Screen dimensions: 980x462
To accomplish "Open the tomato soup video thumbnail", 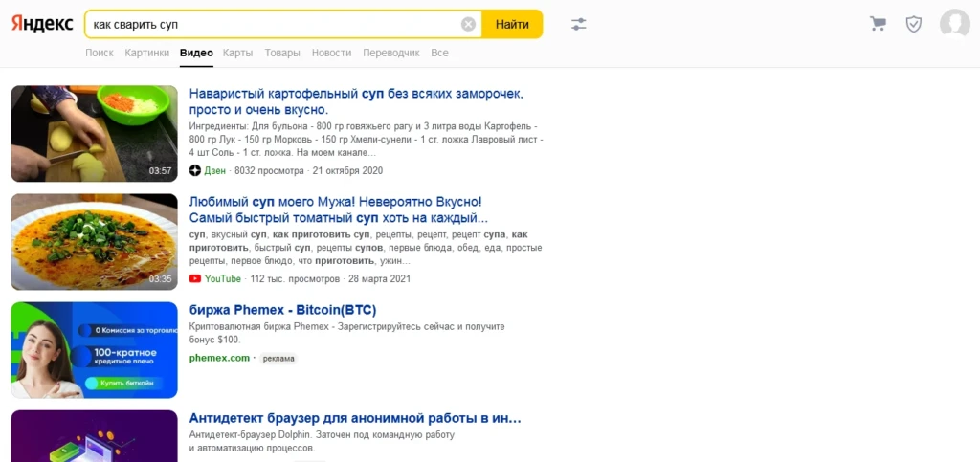I will [x=95, y=242].
